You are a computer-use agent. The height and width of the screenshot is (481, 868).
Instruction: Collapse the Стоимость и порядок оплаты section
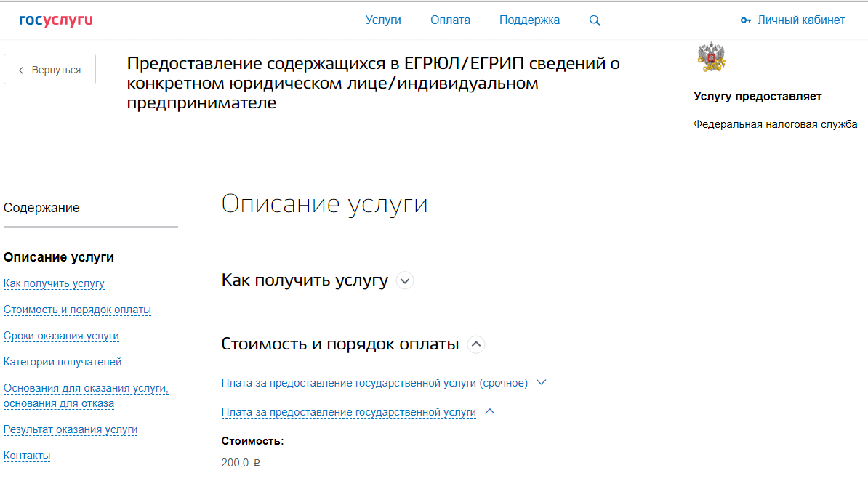476,344
